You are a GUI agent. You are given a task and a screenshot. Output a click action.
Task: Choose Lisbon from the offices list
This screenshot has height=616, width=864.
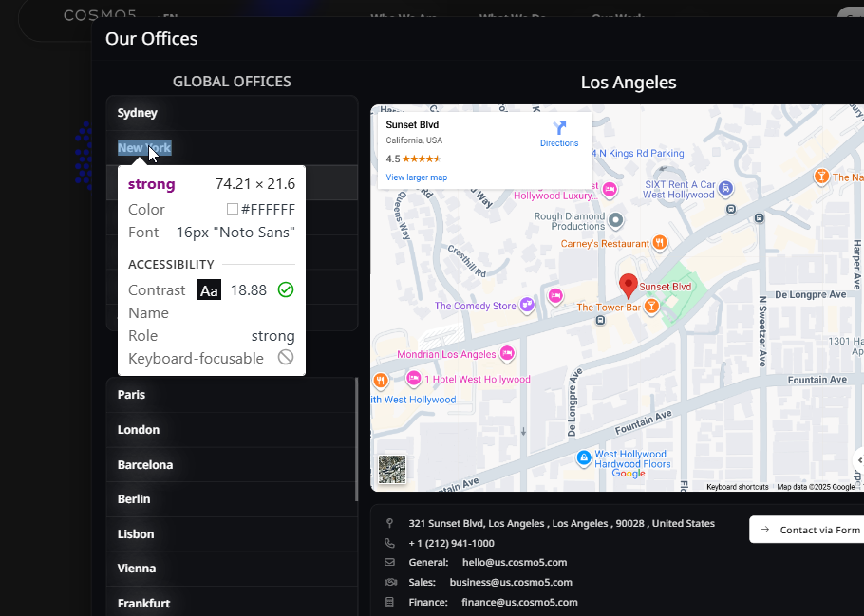(x=231, y=534)
